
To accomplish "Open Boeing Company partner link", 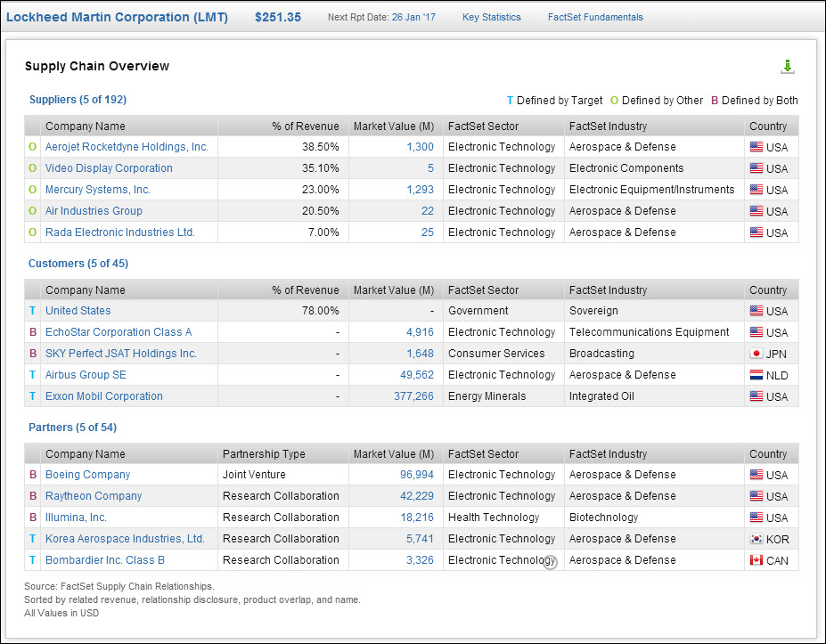I will (x=87, y=475).
